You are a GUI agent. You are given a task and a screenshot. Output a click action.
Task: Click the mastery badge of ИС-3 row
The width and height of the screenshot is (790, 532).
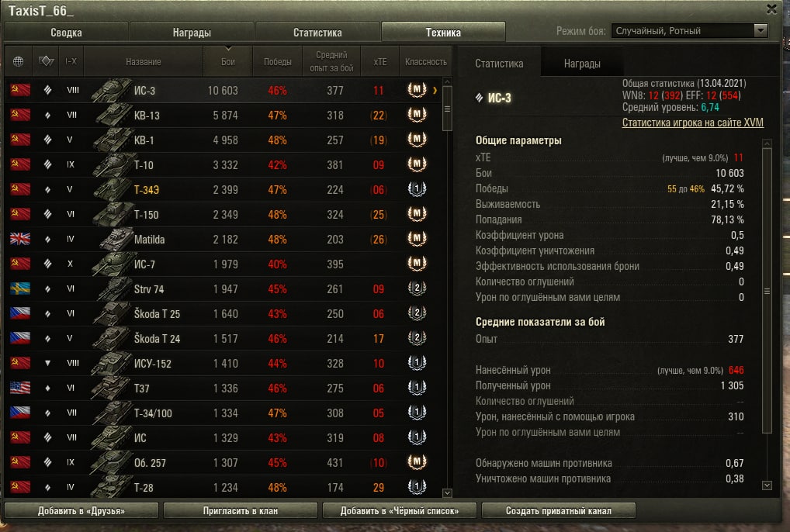[x=417, y=90]
